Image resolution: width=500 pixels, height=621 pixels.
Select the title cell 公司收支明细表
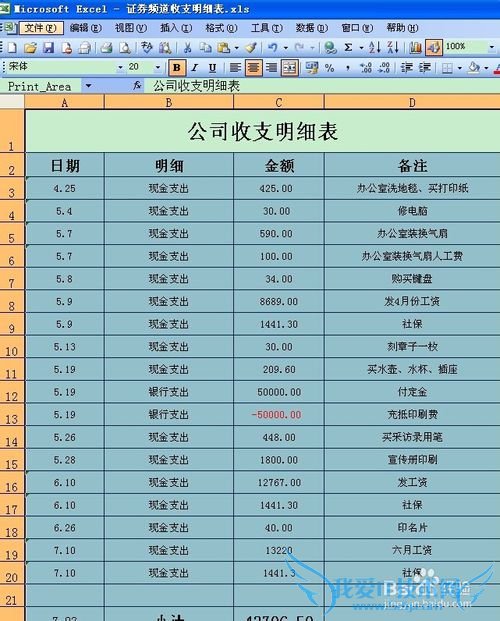263,131
